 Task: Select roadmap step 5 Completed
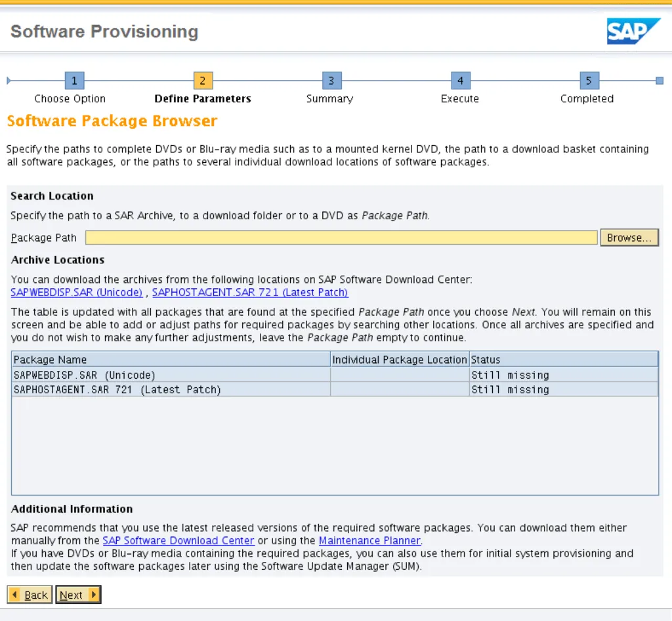click(589, 81)
